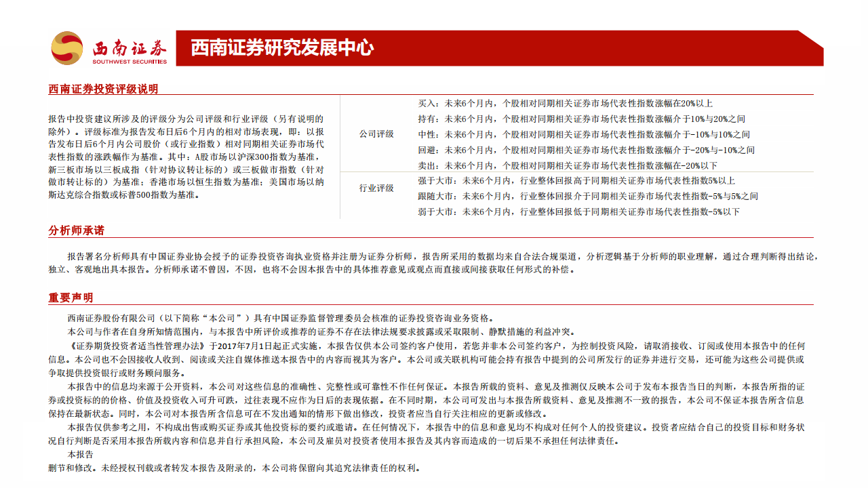Click the line starting 本报告中的信息均来源于公开资料
868x488 pixels.
point(436,386)
